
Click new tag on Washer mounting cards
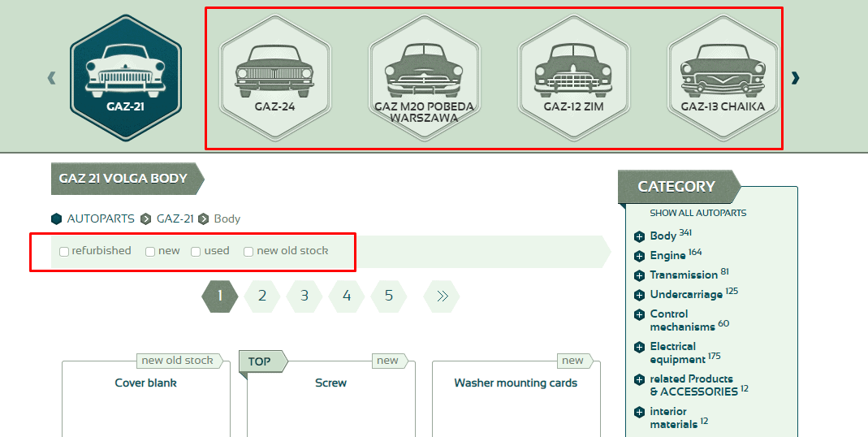[575, 361]
